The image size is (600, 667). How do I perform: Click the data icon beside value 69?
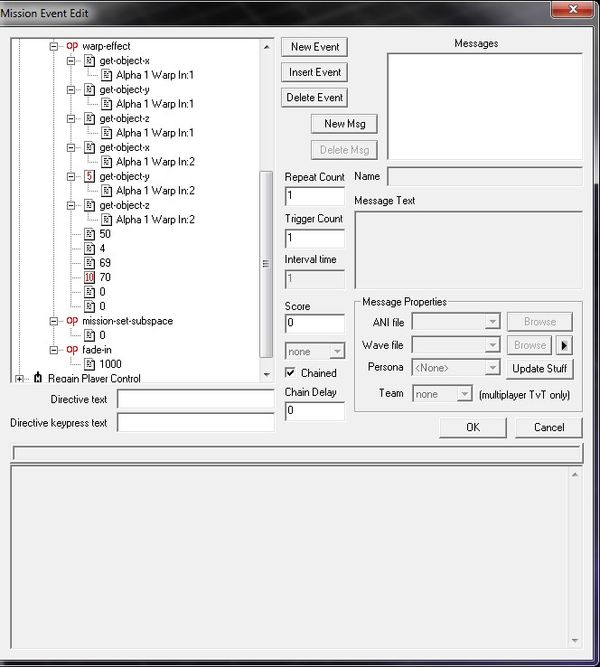click(89, 263)
